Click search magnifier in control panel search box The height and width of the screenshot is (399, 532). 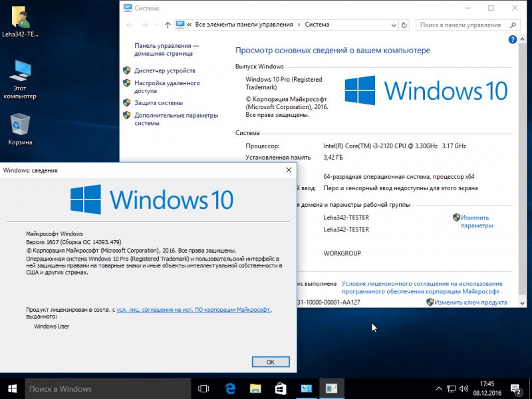[x=513, y=25]
